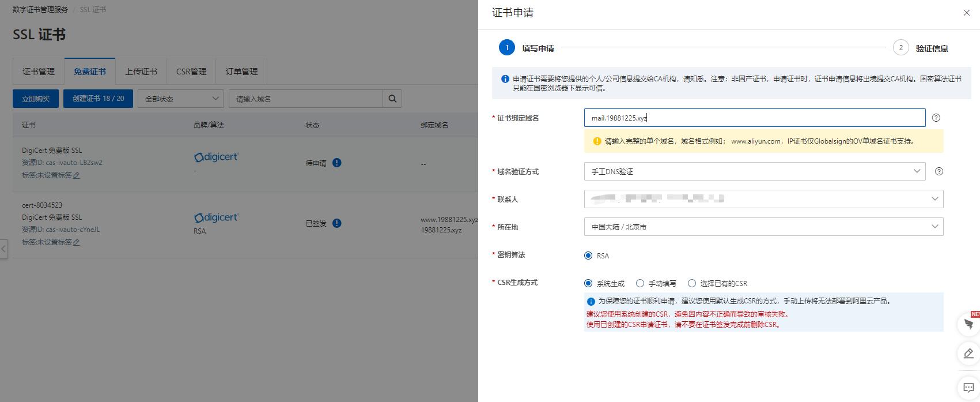This screenshot has height=402, width=980.
Task: Switch to 上传证书 tab
Action: (x=141, y=72)
